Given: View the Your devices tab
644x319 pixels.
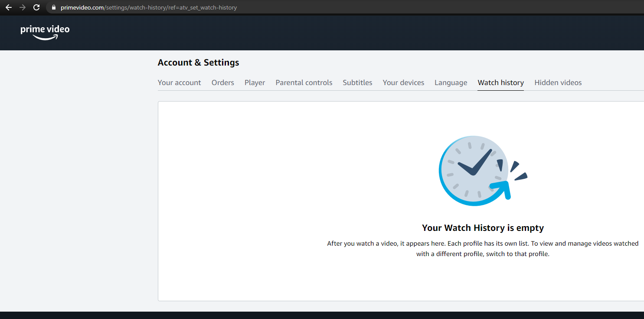Looking at the screenshot, I should 403,82.
